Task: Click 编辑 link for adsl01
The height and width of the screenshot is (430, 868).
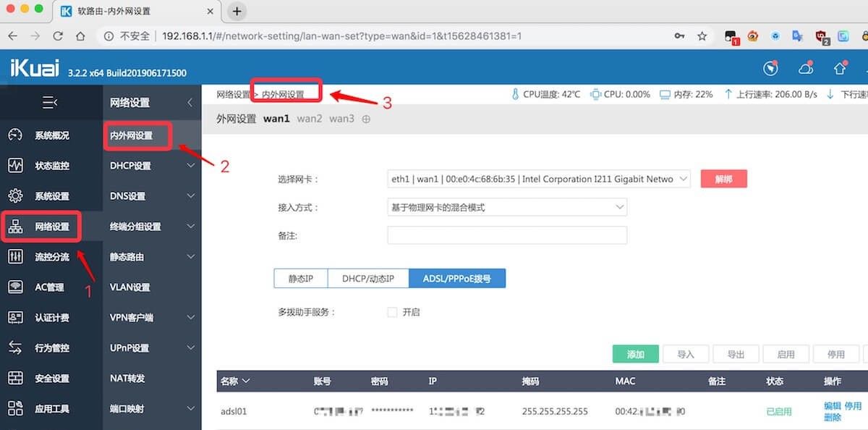Action: click(x=833, y=406)
